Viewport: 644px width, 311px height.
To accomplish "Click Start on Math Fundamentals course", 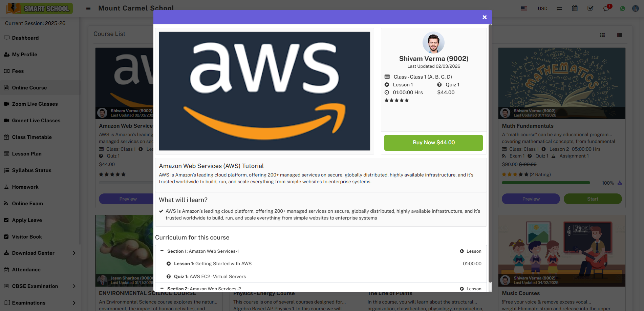I will [593, 199].
